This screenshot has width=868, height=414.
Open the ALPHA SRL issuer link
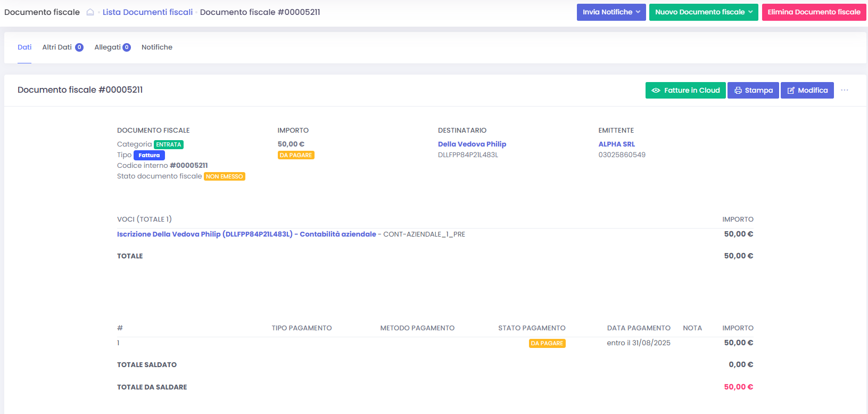pos(616,144)
